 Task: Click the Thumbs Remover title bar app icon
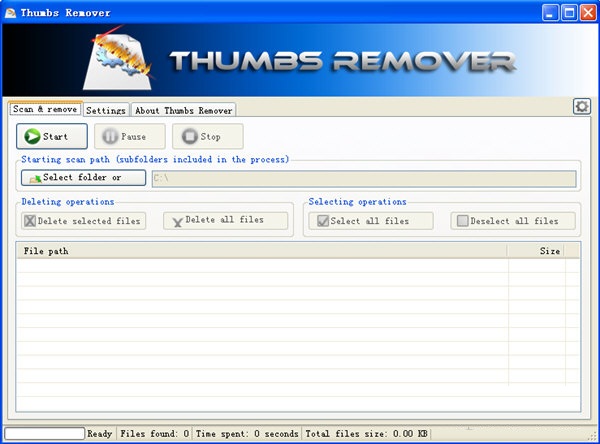click(x=11, y=13)
